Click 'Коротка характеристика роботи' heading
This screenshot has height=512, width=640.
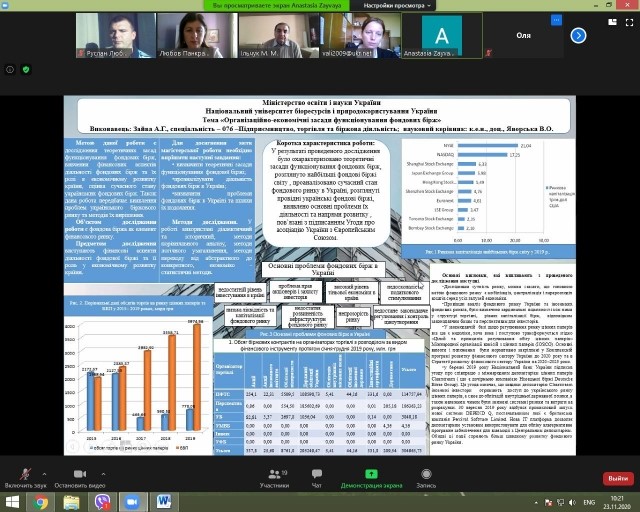326,143
